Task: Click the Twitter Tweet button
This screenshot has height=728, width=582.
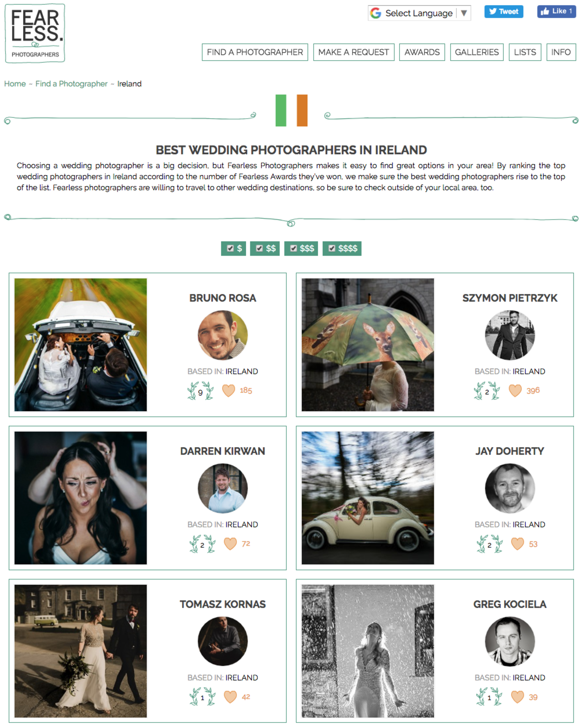Action: tap(504, 11)
